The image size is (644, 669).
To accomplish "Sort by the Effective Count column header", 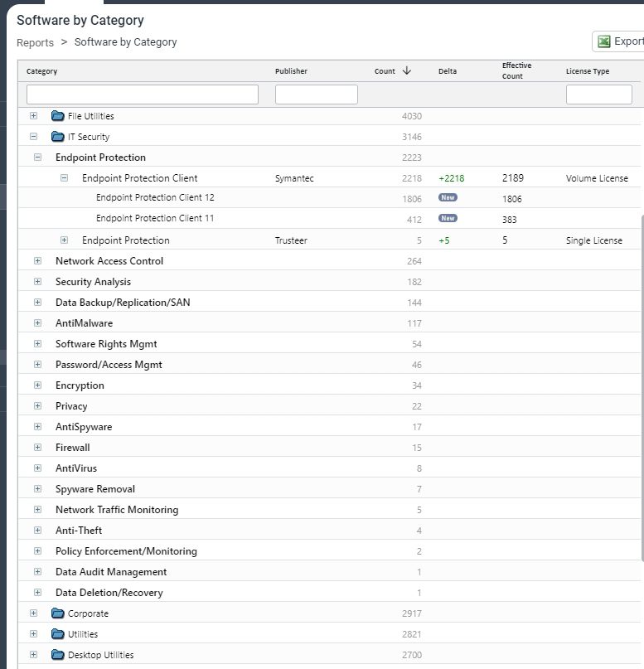I will point(516,70).
